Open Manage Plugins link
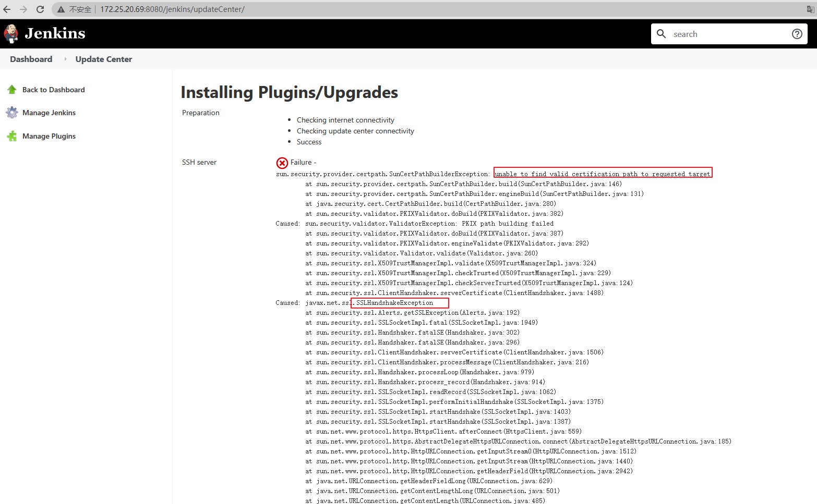The height and width of the screenshot is (504, 817). (x=49, y=136)
